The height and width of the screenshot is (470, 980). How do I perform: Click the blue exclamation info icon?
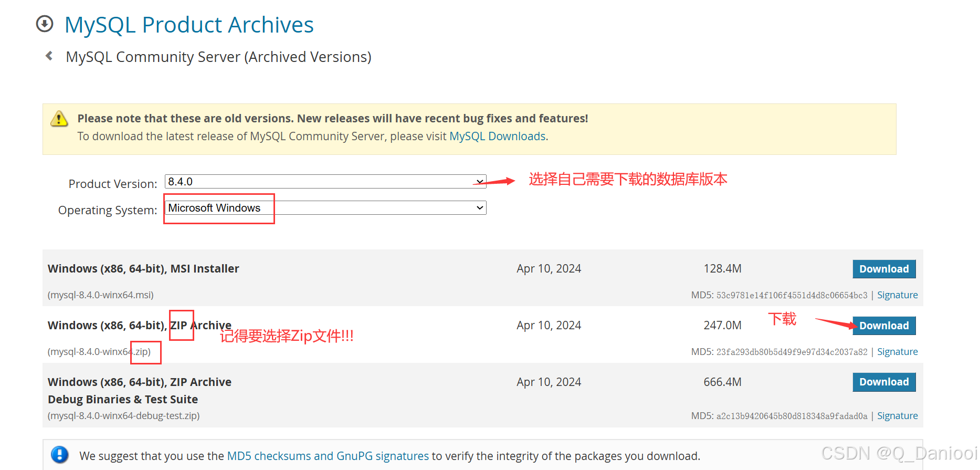[60, 454]
